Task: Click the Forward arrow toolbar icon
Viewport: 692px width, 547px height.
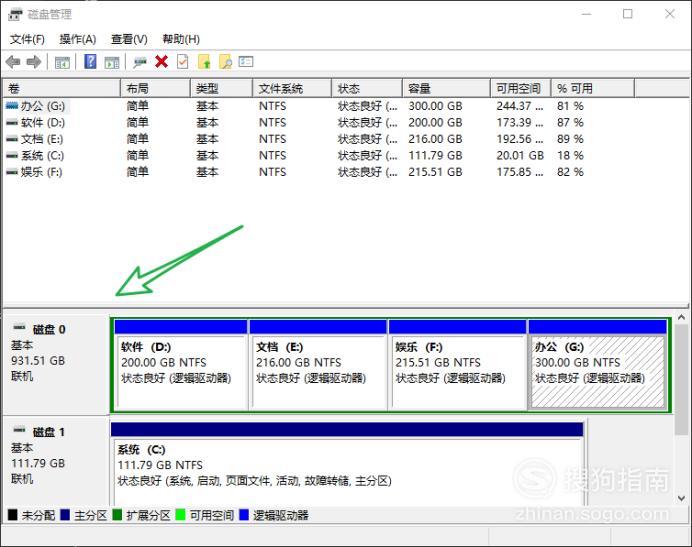Action: point(34,62)
